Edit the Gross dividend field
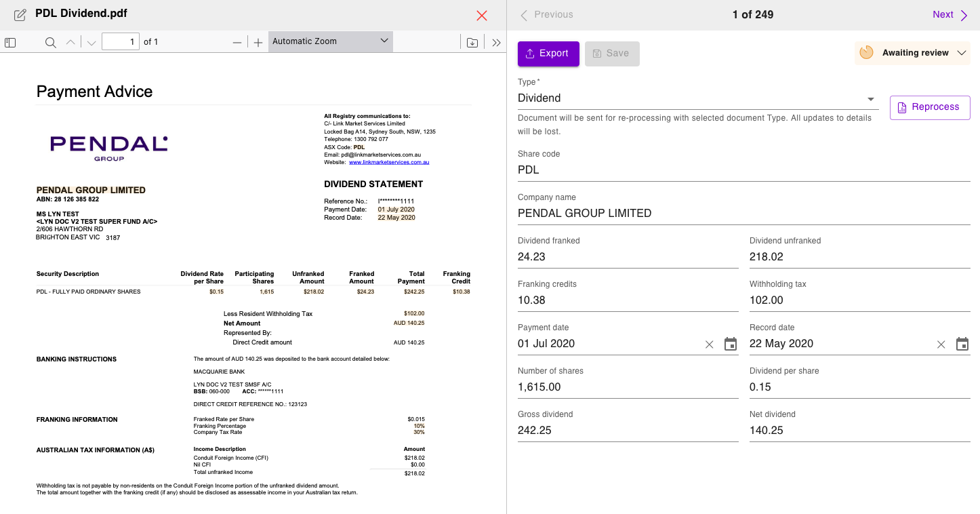The width and height of the screenshot is (980, 514). coord(628,431)
